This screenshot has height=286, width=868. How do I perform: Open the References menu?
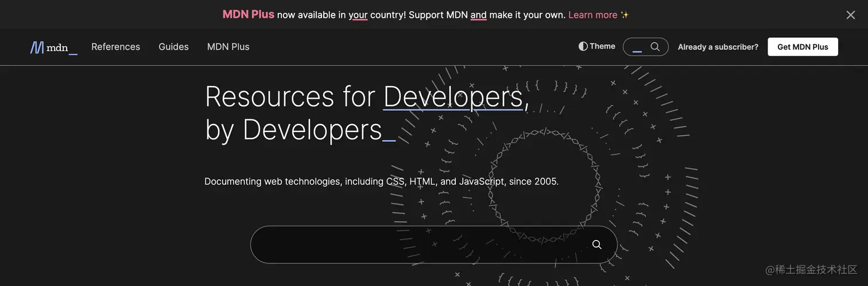[115, 47]
